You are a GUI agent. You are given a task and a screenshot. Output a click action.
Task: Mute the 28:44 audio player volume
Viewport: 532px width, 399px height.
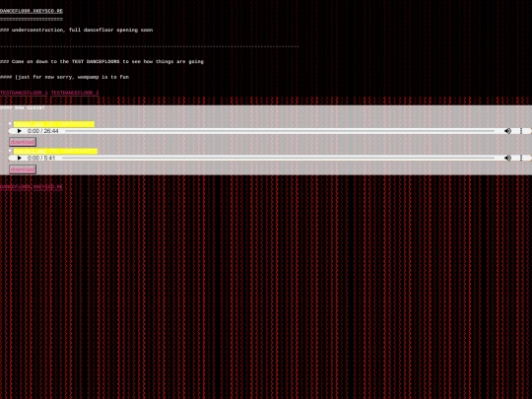(x=507, y=131)
